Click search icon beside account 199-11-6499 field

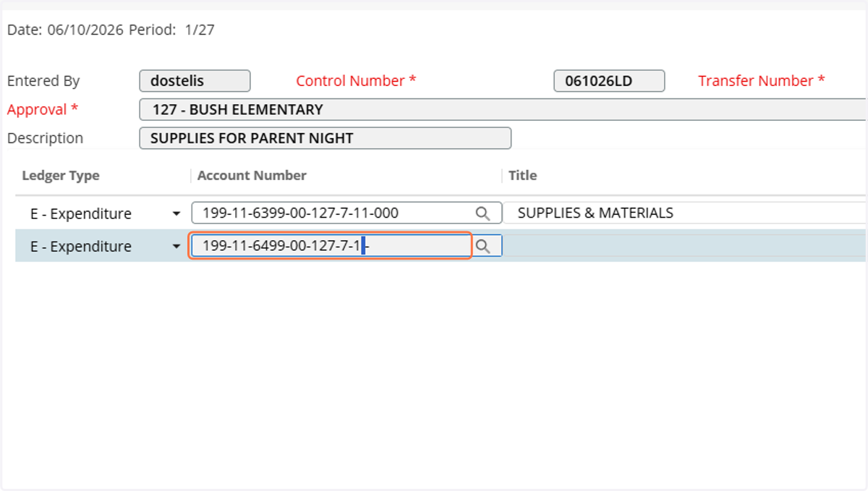click(x=482, y=247)
